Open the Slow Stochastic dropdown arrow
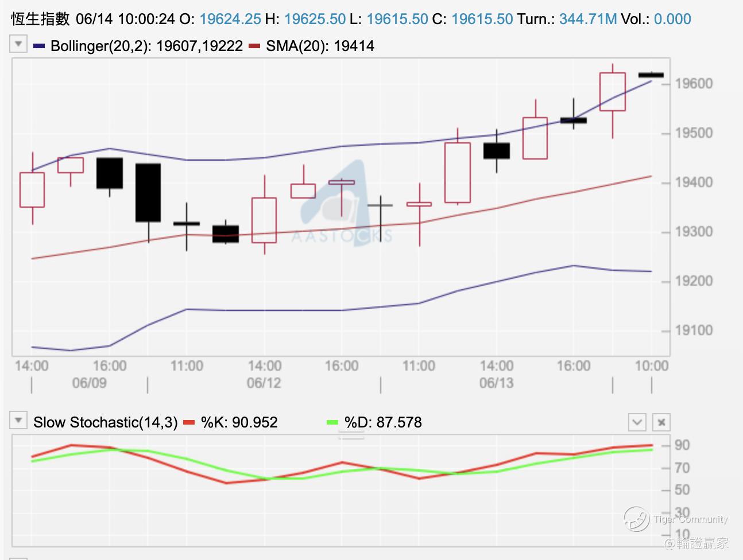Screen dimensions: 743x560 18,421
